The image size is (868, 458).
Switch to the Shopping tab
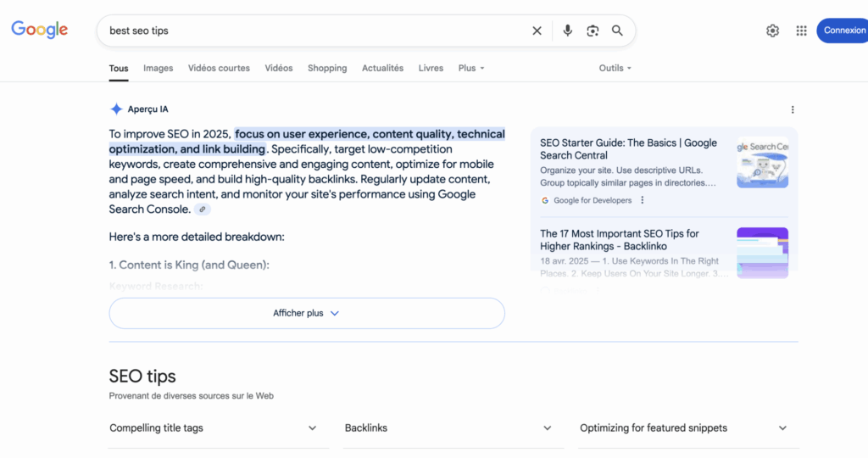(327, 68)
